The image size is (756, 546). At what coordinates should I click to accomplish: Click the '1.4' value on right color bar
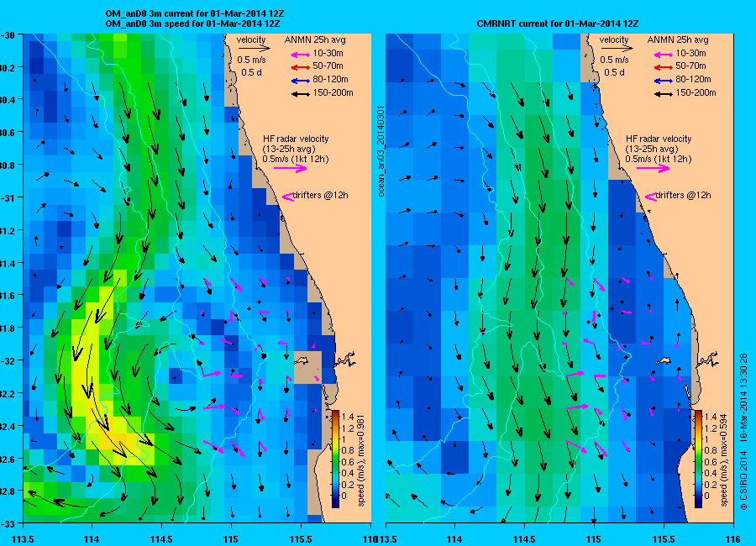point(710,417)
